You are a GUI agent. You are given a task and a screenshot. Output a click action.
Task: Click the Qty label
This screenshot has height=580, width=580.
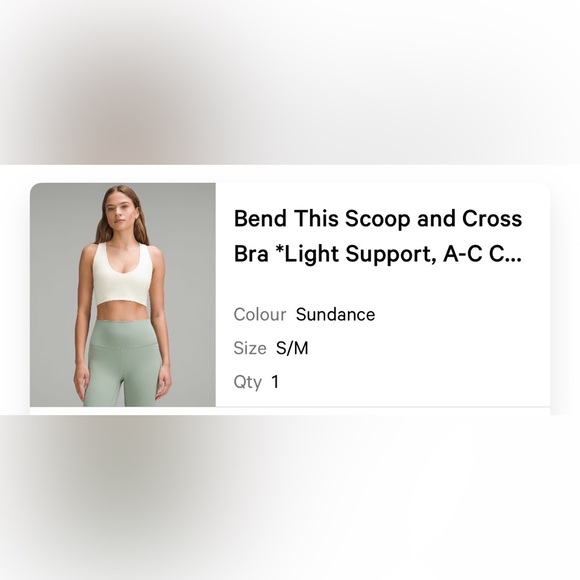coord(247,382)
